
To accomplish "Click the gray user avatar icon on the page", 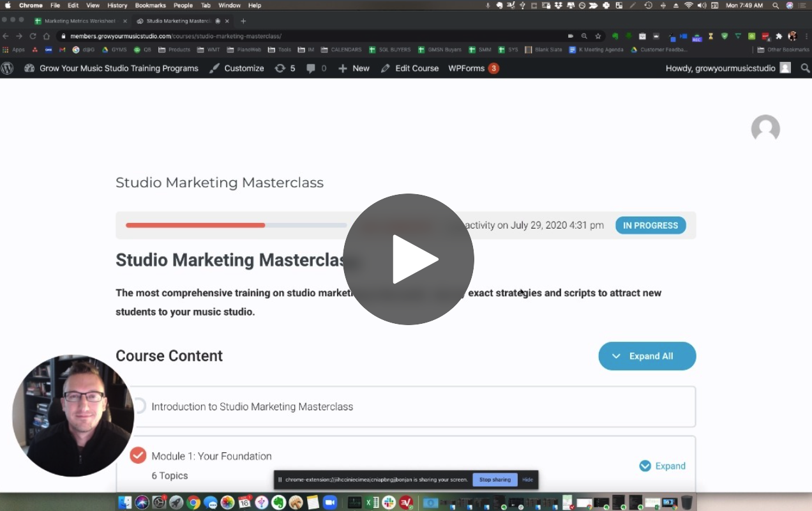I will pyautogui.click(x=765, y=129).
